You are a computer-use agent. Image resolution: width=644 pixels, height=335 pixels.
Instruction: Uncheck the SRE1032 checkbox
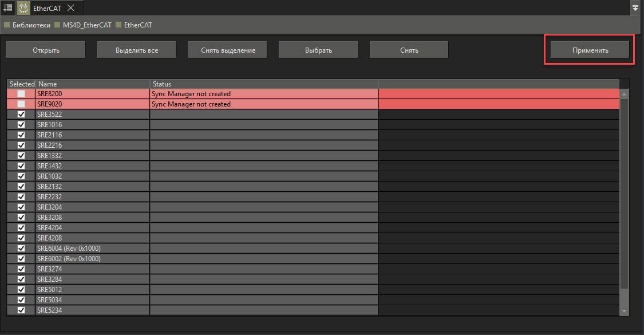point(21,176)
